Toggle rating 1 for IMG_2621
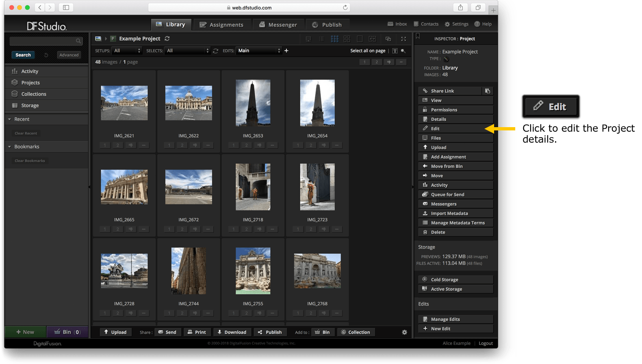Screen dimensions: 642x364 pyautogui.click(x=105, y=145)
